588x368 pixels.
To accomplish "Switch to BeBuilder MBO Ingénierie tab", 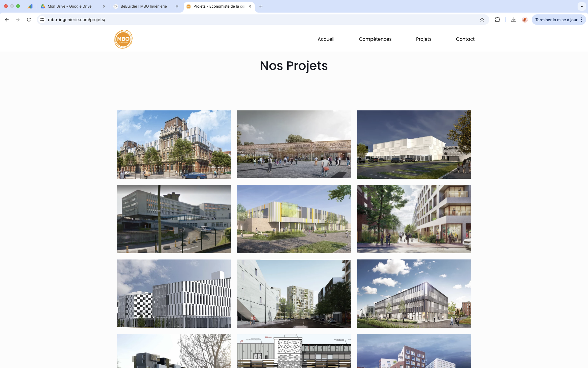I will tap(144, 6).
